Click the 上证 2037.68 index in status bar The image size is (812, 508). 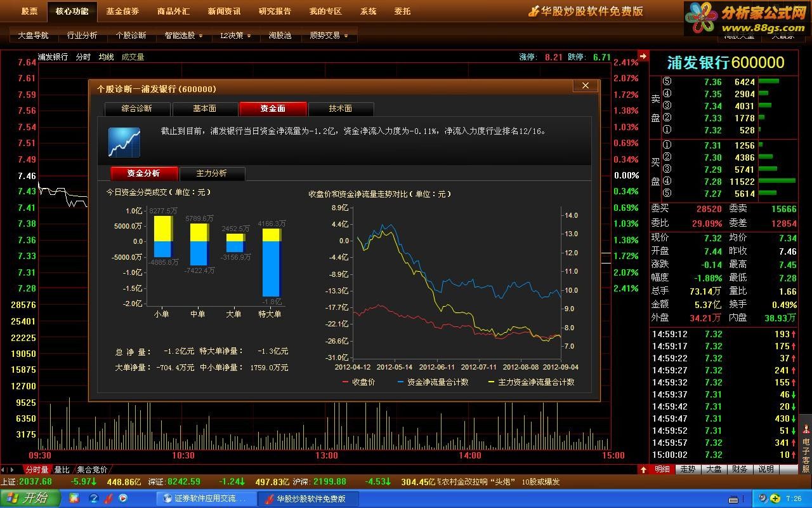(x=27, y=482)
